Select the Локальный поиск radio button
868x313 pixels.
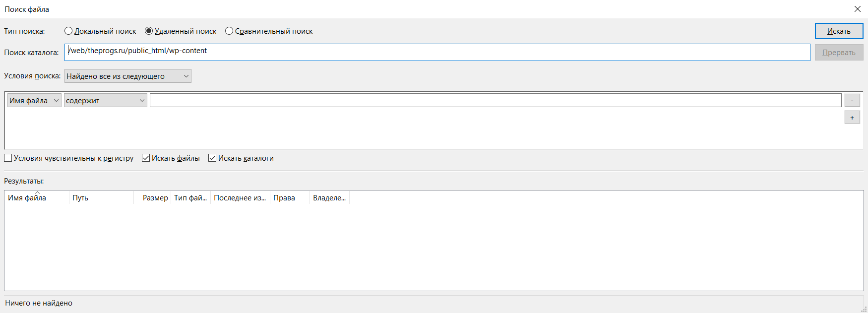[x=68, y=31]
